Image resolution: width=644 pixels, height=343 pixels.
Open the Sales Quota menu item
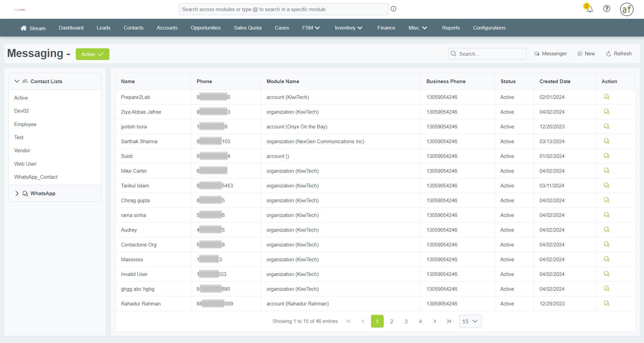coord(248,28)
